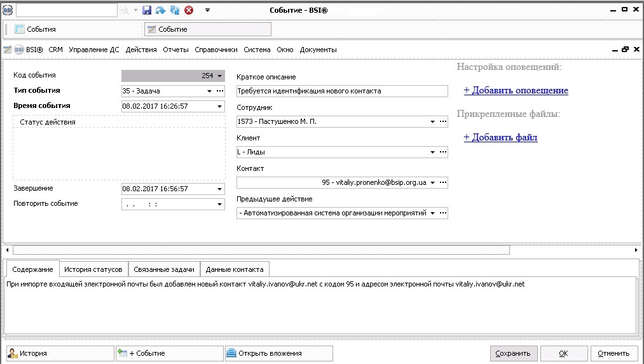644x364 pixels.
Task: Open the Отчеты menu
Action: (x=175, y=50)
